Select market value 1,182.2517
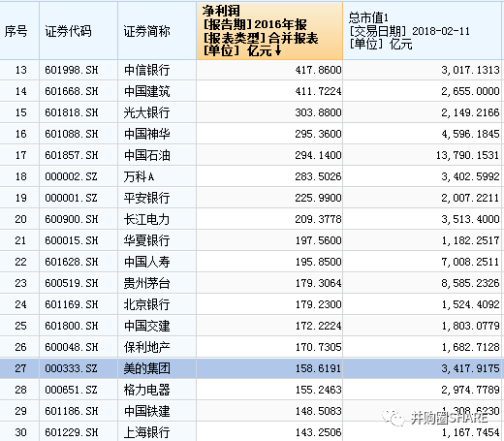The width and height of the screenshot is (504, 441). point(422,240)
